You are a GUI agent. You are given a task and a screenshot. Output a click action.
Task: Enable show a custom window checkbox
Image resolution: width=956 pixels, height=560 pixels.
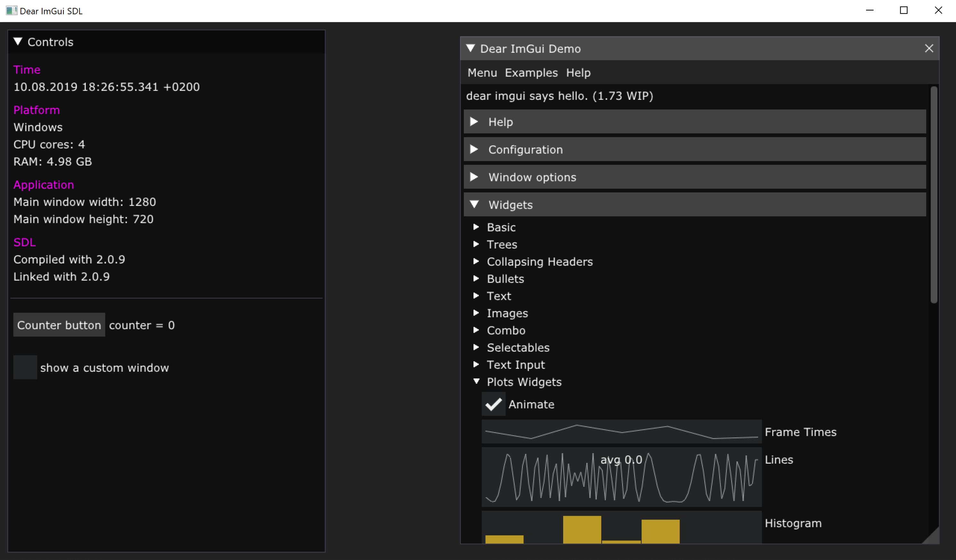(x=25, y=367)
